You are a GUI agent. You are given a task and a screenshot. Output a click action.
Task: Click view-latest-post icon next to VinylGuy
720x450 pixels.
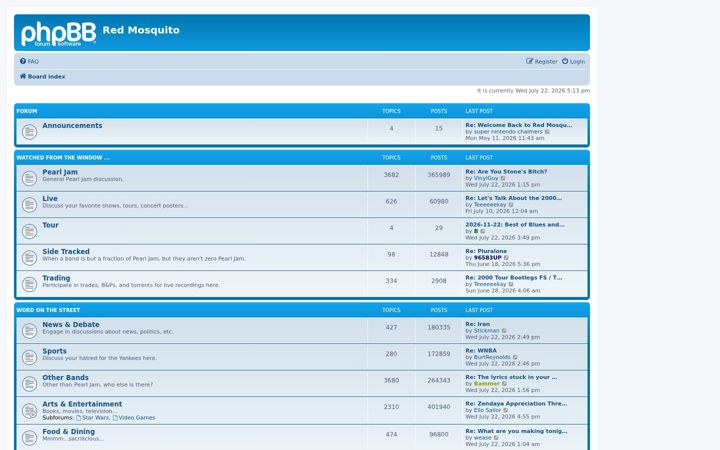click(503, 178)
